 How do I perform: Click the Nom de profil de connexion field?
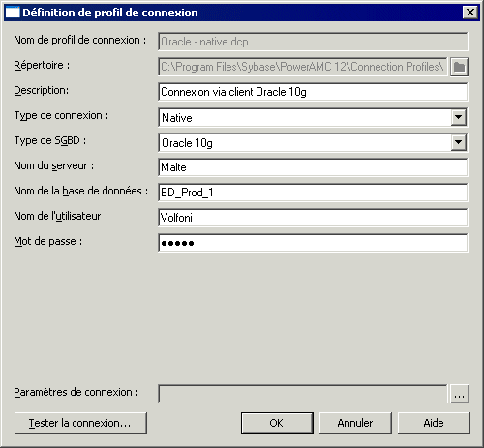(313, 42)
